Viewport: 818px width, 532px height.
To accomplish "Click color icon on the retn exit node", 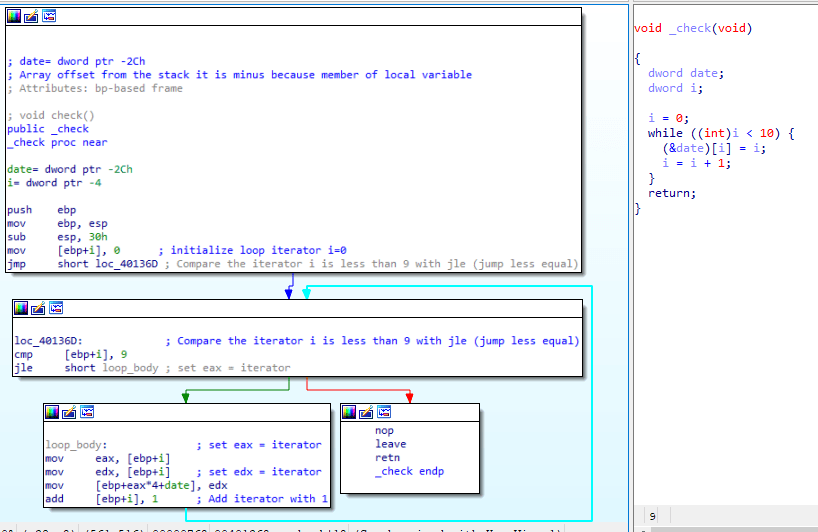I will (349, 412).
